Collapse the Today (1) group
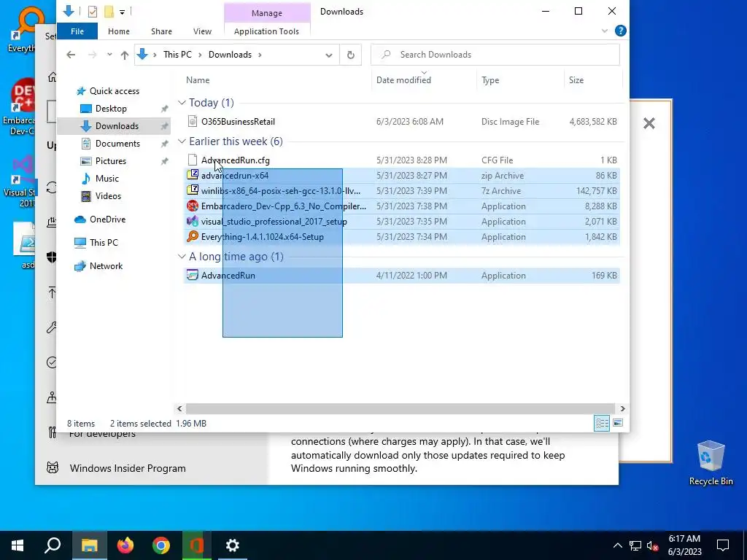The height and width of the screenshot is (560, 747). point(182,103)
